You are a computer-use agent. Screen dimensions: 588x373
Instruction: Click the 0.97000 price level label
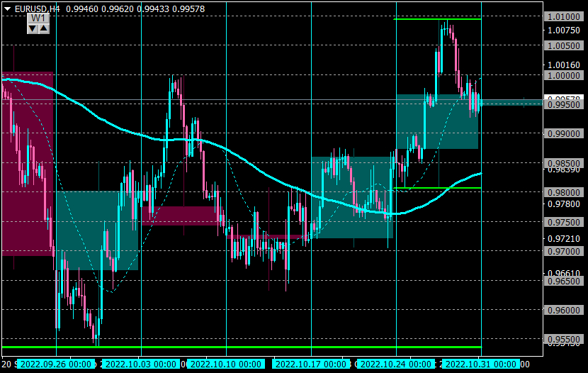564,251
